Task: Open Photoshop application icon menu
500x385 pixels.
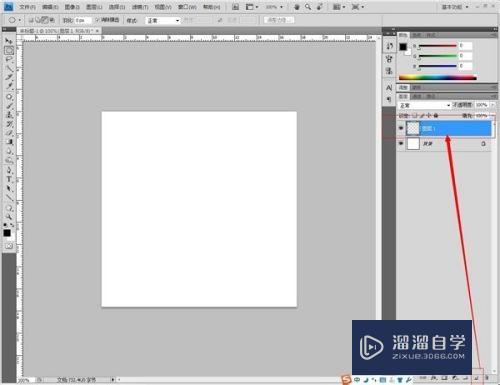Action: click(8, 6)
